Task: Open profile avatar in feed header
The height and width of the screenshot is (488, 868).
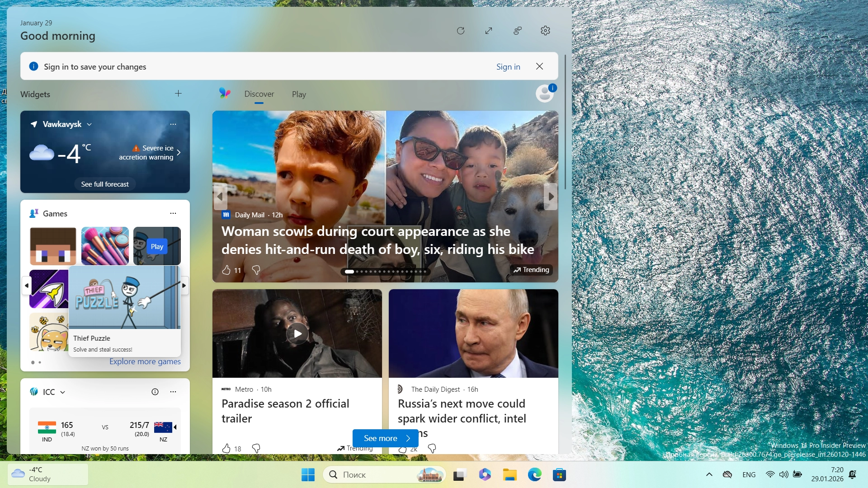Action: tap(545, 94)
